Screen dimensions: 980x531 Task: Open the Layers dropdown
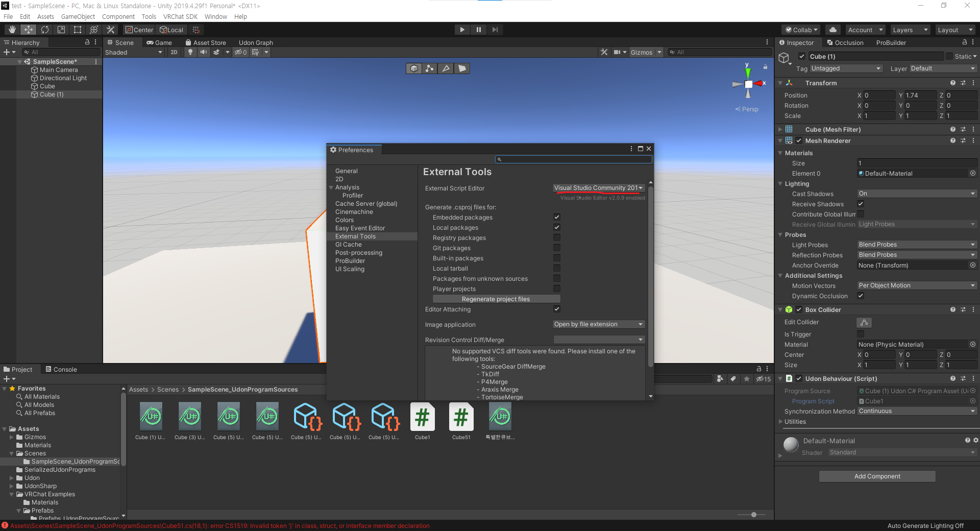pyautogui.click(x=910, y=30)
